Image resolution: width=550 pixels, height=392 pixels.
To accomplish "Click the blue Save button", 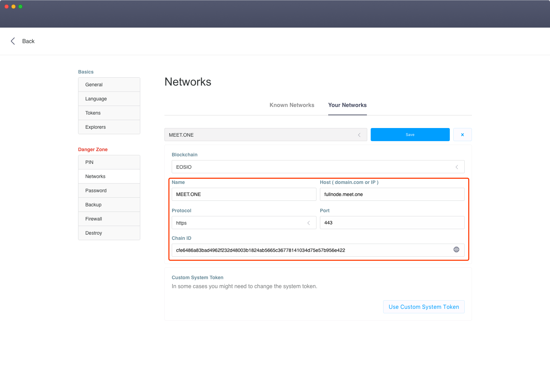I will (x=410, y=135).
